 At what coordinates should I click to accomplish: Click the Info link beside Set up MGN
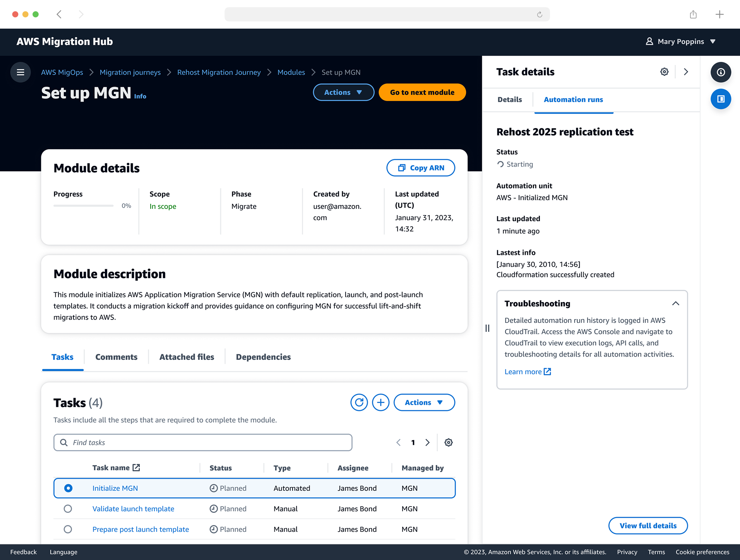tap(140, 96)
